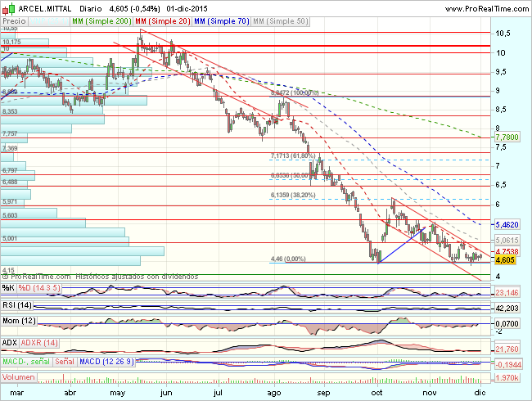
Task: Click the oct month axis label
Action: point(376,393)
